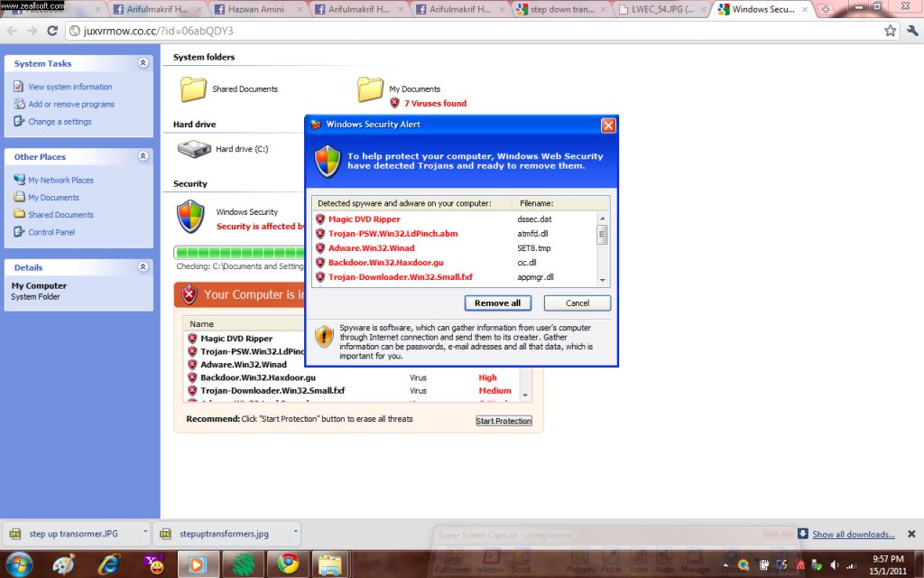Viewport: 924px width, 578px height.
Task: Click the Shared Documents folder icon
Action: pyautogui.click(x=193, y=89)
